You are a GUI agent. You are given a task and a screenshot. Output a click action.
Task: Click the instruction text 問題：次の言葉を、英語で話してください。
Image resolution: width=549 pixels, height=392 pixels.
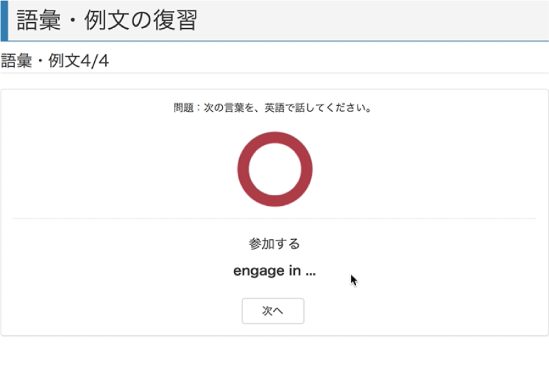(x=273, y=107)
